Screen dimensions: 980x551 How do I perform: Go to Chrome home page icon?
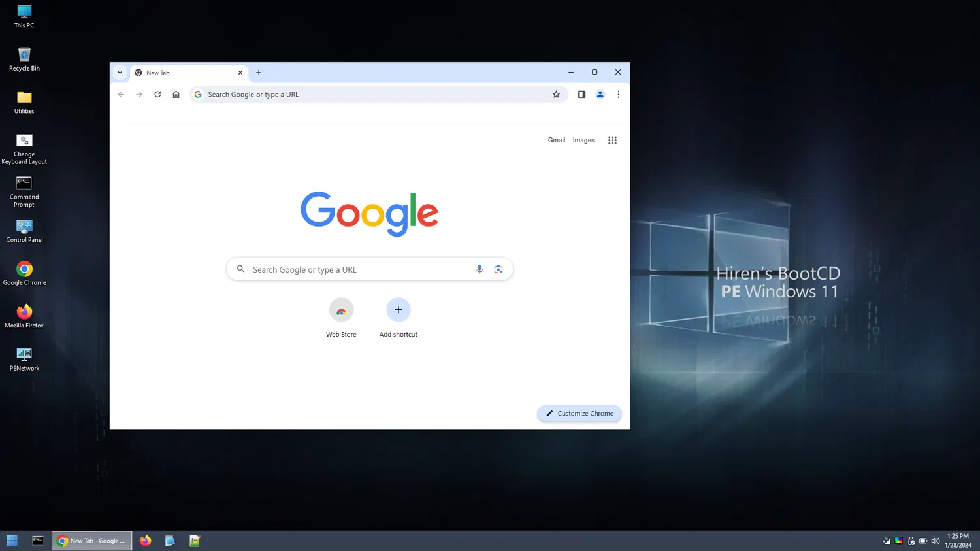[176, 95]
